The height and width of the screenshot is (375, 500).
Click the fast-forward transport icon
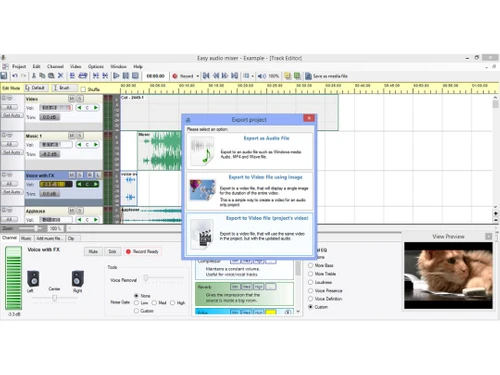(x=225, y=76)
